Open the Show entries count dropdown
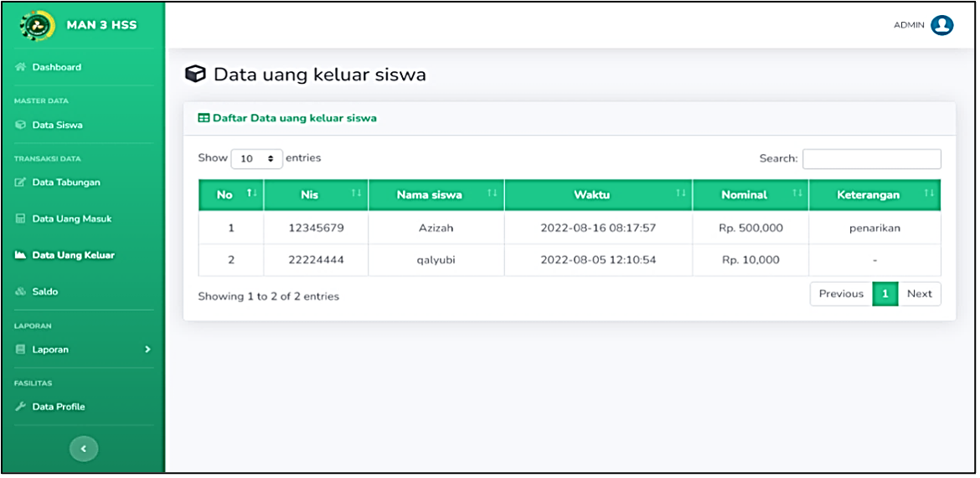This screenshot has height=478, width=980. pos(257,159)
